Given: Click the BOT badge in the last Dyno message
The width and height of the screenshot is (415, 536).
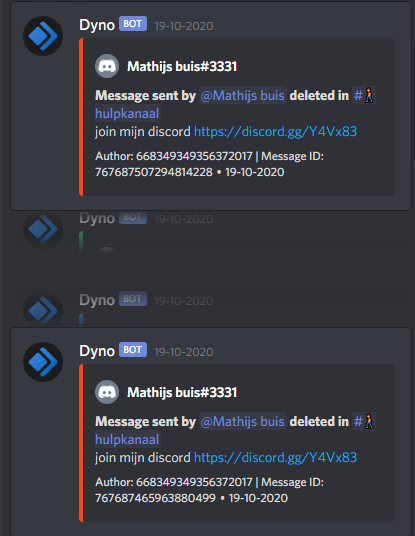Looking at the screenshot, I should (x=133, y=350).
